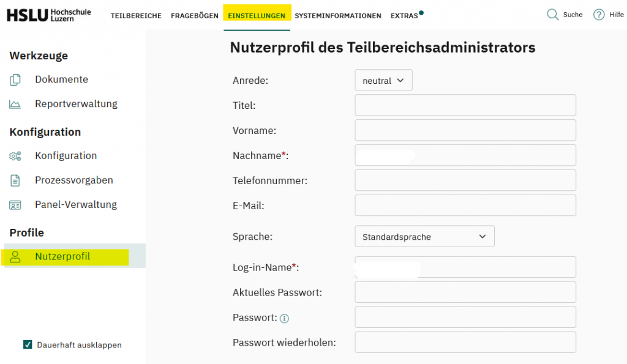Focus the Log-in-Name input field
The height and width of the screenshot is (364, 627).
(x=465, y=267)
